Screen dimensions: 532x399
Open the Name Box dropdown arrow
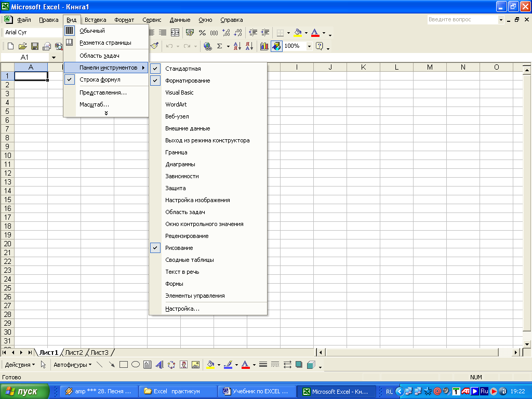[54, 57]
